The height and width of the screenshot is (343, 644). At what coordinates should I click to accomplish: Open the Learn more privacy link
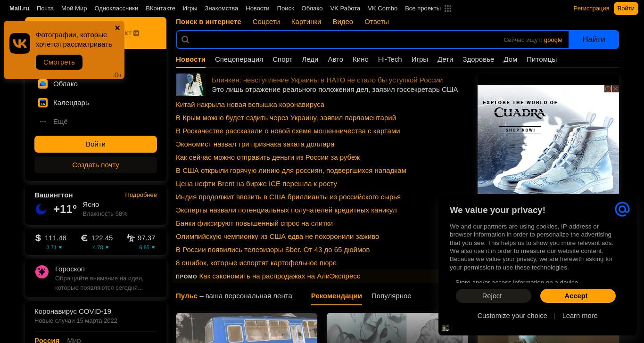(580, 316)
